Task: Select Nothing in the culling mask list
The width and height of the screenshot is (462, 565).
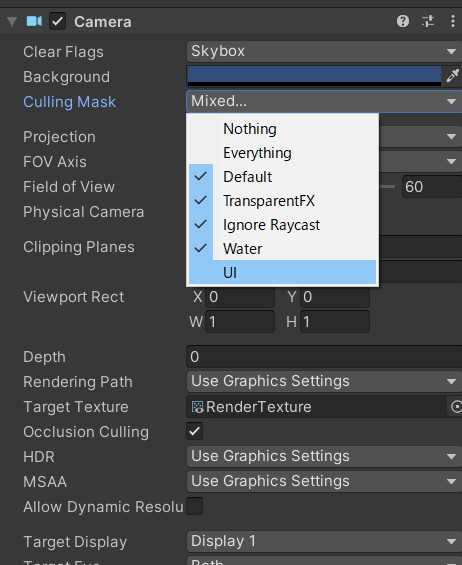Action: tap(282, 129)
